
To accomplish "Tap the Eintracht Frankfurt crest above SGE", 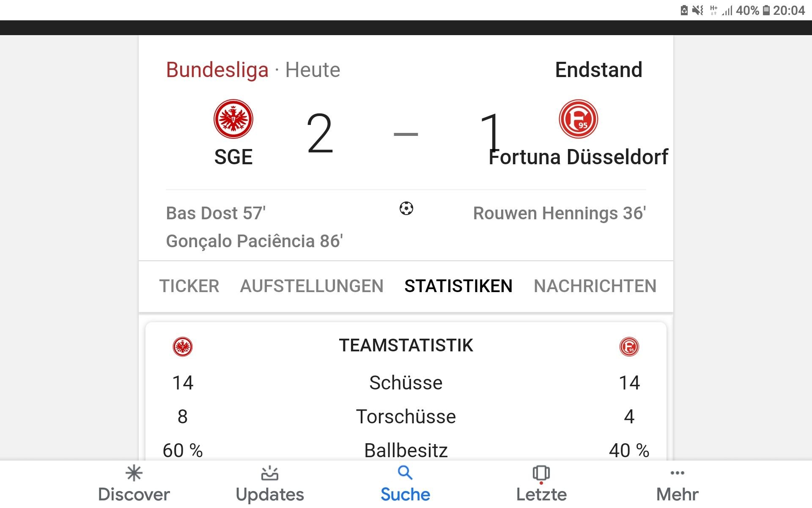I will click(233, 119).
